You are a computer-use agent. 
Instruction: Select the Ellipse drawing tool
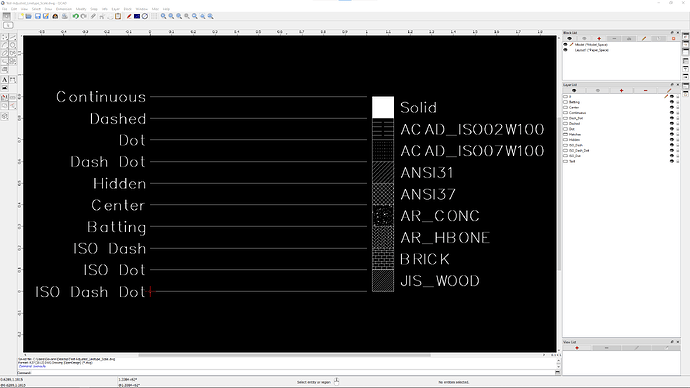(5, 53)
